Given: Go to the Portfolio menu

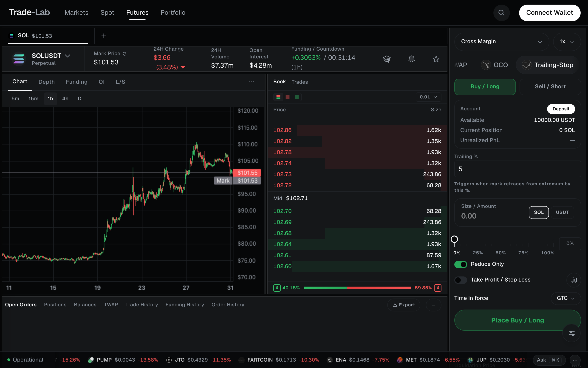Looking at the screenshot, I should tap(173, 13).
